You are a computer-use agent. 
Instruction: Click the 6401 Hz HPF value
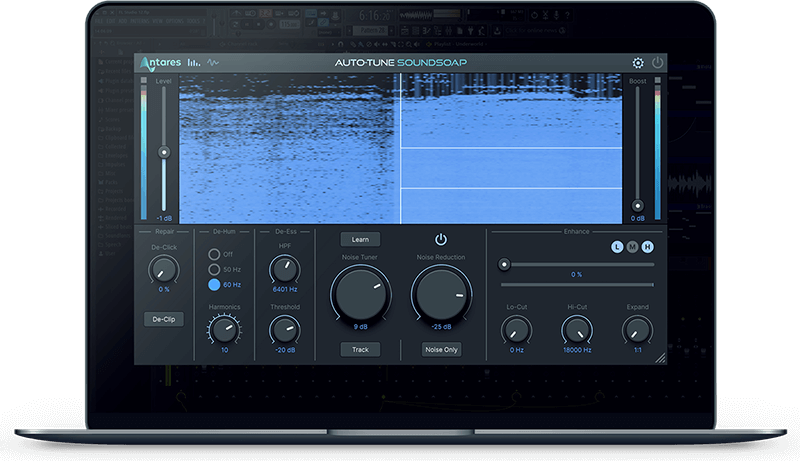[x=285, y=289]
